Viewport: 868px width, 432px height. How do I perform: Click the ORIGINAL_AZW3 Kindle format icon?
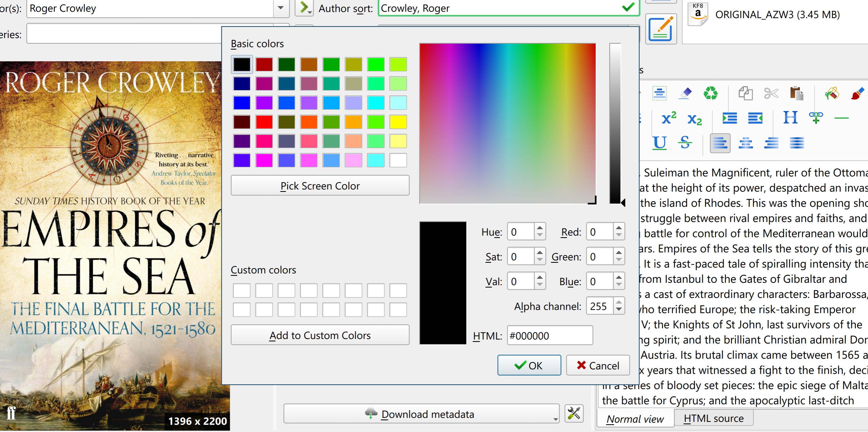coord(698,14)
